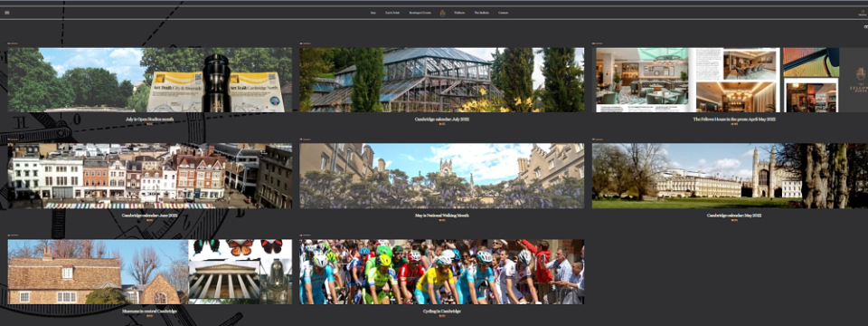Image resolution: width=868 pixels, height=326 pixels.
Task: Click 'Cycling in Cambridge' title
Action: [442, 311]
